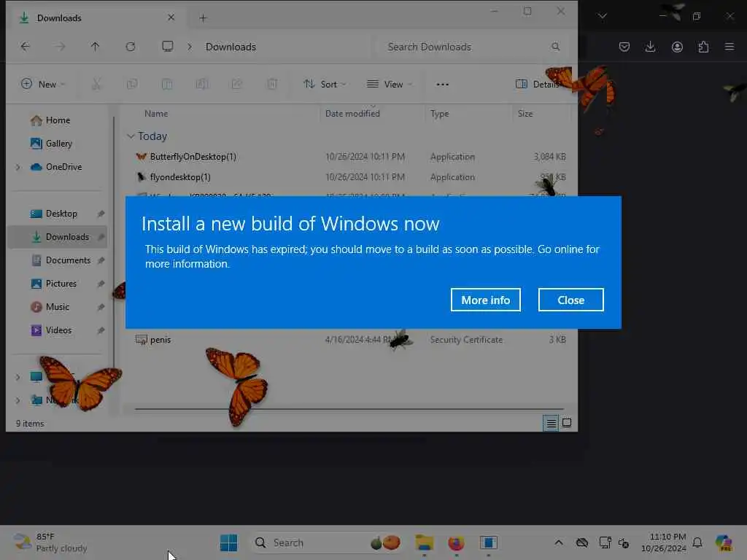The width and height of the screenshot is (747, 560).
Task: Collapse the Today group
Action: [x=131, y=136]
